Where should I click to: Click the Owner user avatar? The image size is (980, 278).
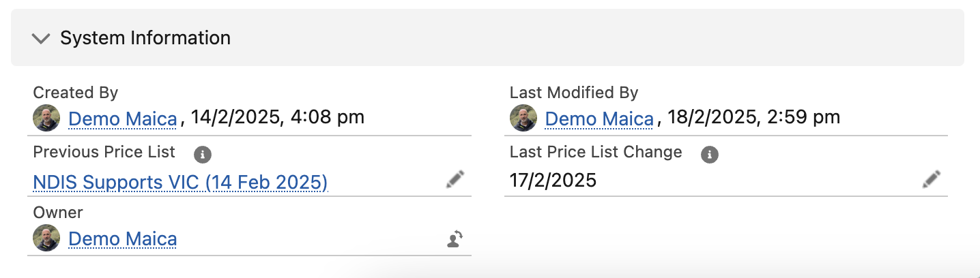[46, 238]
